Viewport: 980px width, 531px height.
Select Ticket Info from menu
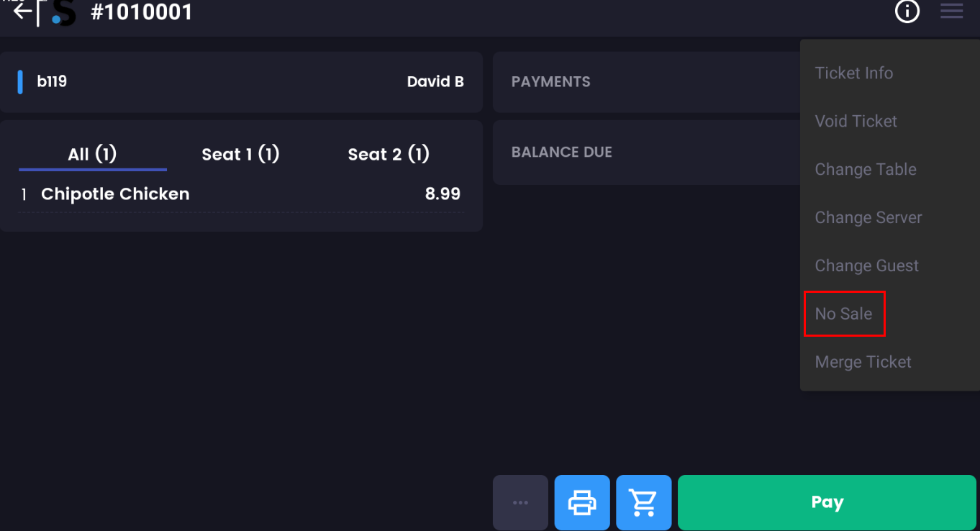pos(853,73)
